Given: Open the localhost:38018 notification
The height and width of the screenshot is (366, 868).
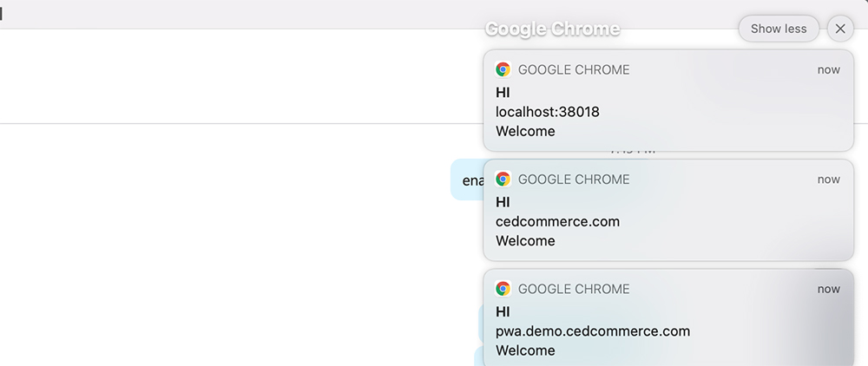Looking at the screenshot, I should point(668,101).
